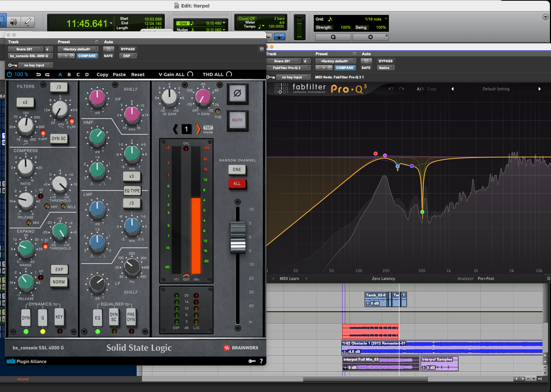The height and width of the screenshot is (392, 551).
Task: Open the question mark help in bx_console
Action: tap(261, 361)
